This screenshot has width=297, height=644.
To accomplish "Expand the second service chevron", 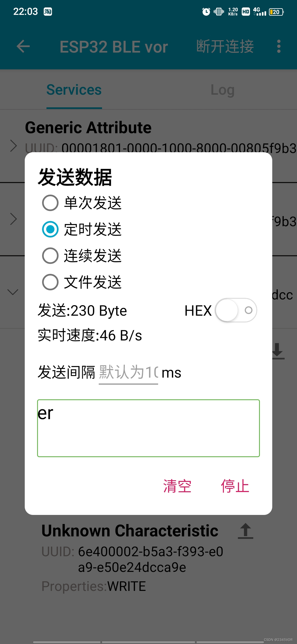I will [x=13, y=219].
